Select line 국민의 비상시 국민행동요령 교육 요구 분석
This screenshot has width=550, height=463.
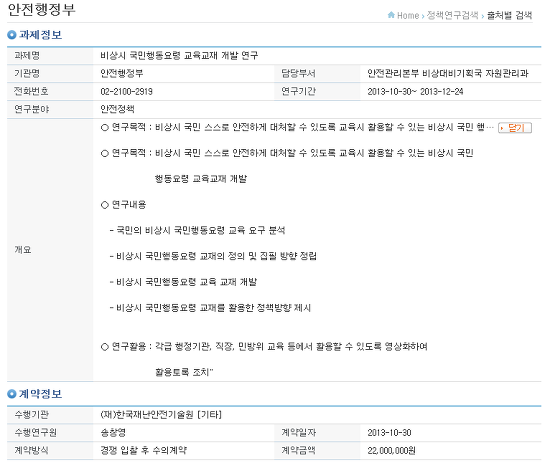197,230
